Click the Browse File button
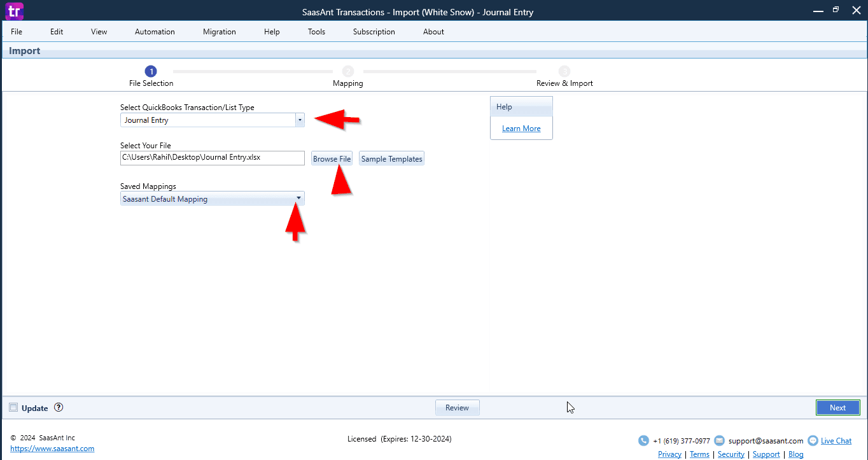Image resolution: width=868 pixels, height=460 pixels. point(332,159)
